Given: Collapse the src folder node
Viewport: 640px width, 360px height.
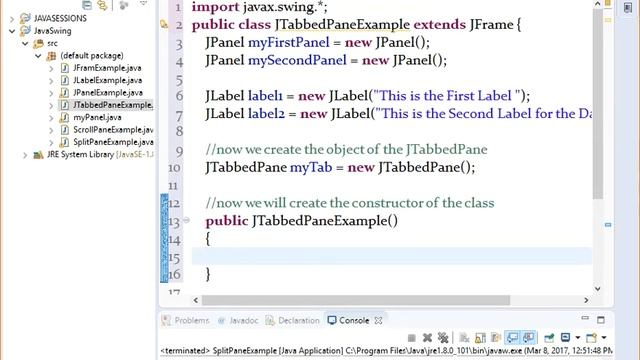Looking at the screenshot, I should click(x=25, y=43).
